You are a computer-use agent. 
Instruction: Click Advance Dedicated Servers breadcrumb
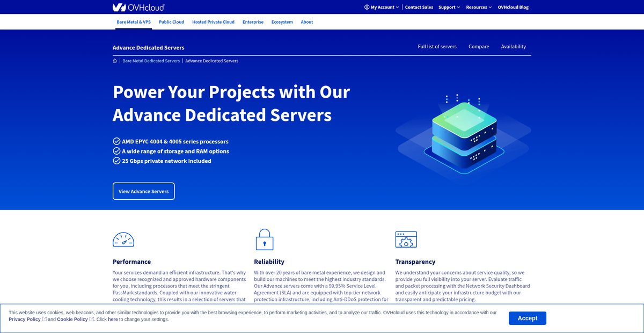(x=212, y=61)
